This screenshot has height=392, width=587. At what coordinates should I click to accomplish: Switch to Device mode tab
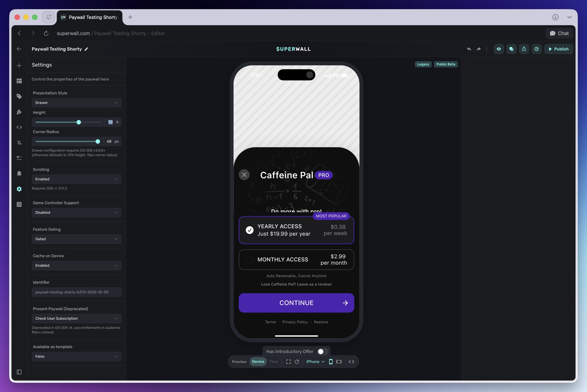click(258, 362)
